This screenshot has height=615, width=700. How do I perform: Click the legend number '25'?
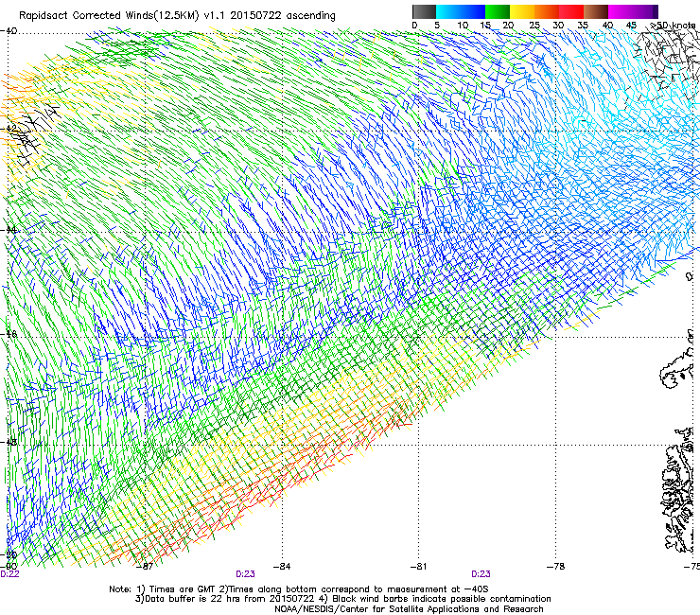tap(534, 26)
